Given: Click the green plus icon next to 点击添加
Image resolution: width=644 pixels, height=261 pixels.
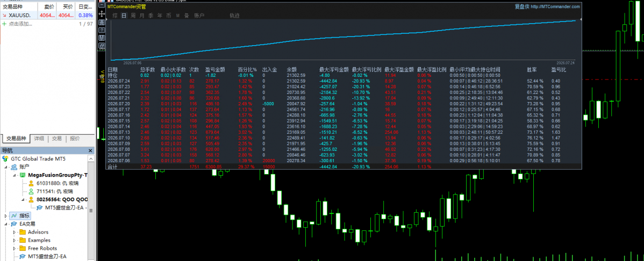Looking at the screenshot, I should 4,24.
